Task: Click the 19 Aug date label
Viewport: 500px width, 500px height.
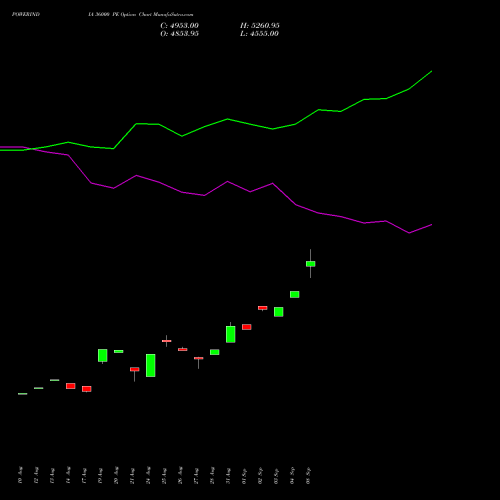Action: [x=100, y=475]
